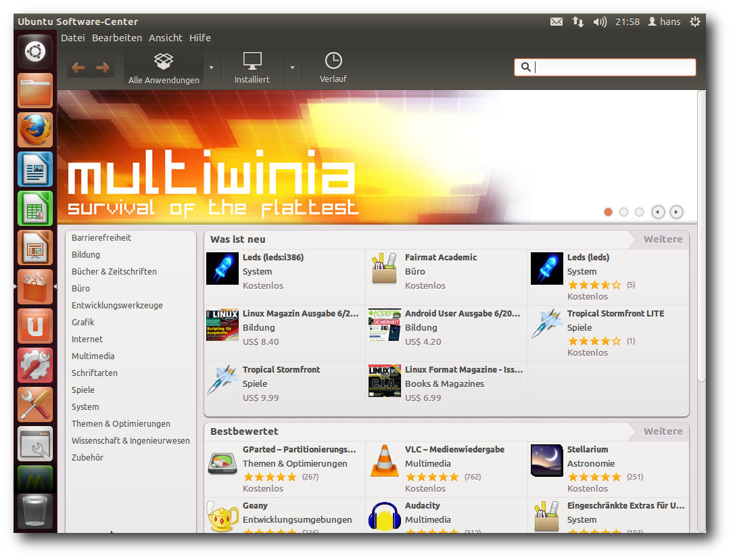This screenshot has width=733, height=560.
Task: Open LibreOffice Impress from the launcher
Action: (x=35, y=248)
